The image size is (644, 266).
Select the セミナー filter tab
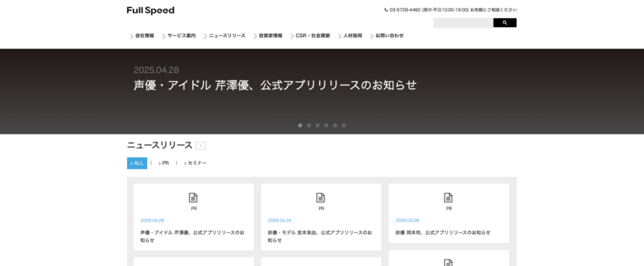tap(196, 163)
